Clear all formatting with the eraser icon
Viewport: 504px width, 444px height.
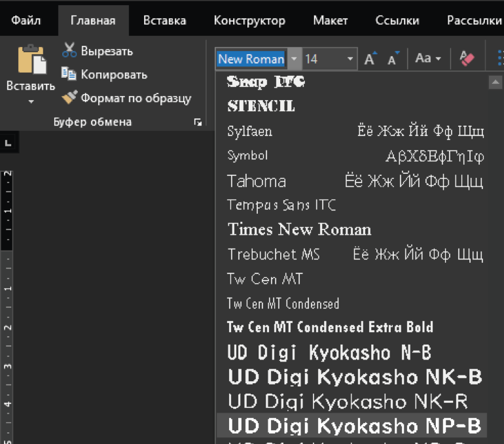tap(467, 58)
